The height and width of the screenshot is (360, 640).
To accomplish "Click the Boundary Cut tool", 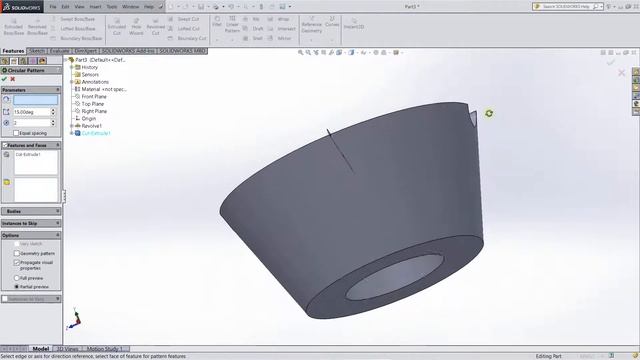I will (x=187, y=38).
